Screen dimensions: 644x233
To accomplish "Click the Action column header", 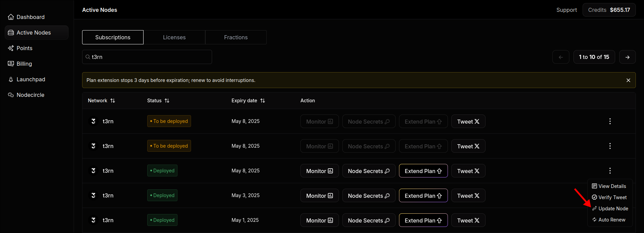I will tap(308, 101).
